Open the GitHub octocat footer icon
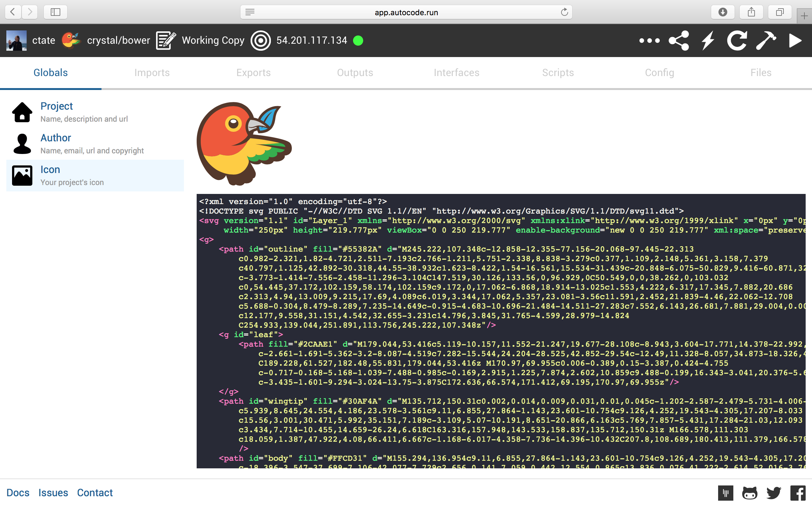 (750, 493)
